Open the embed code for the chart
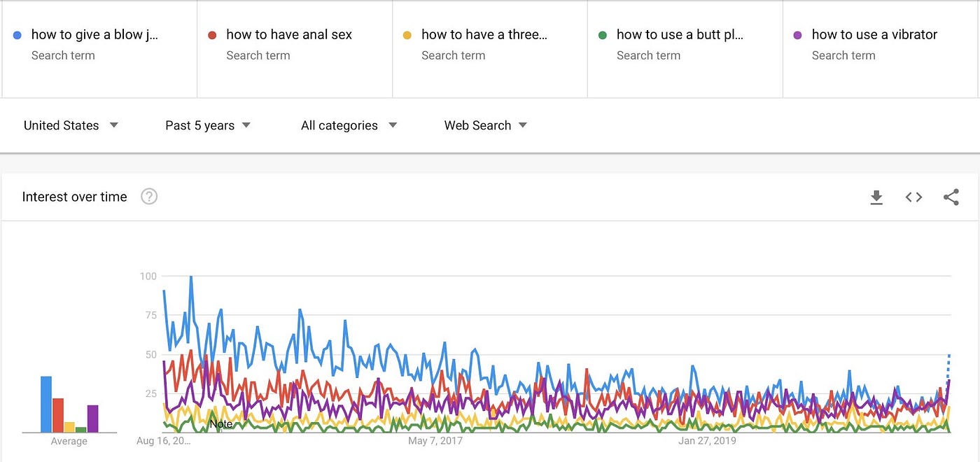 coord(913,197)
